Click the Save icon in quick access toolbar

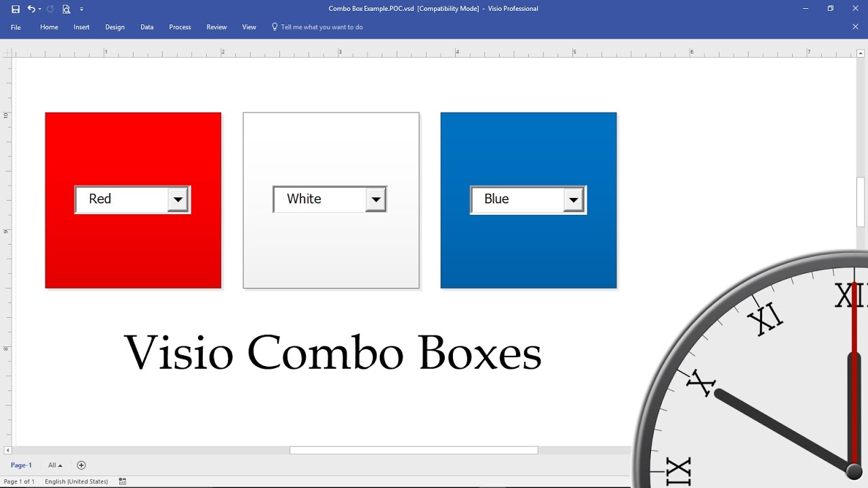point(16,9)
